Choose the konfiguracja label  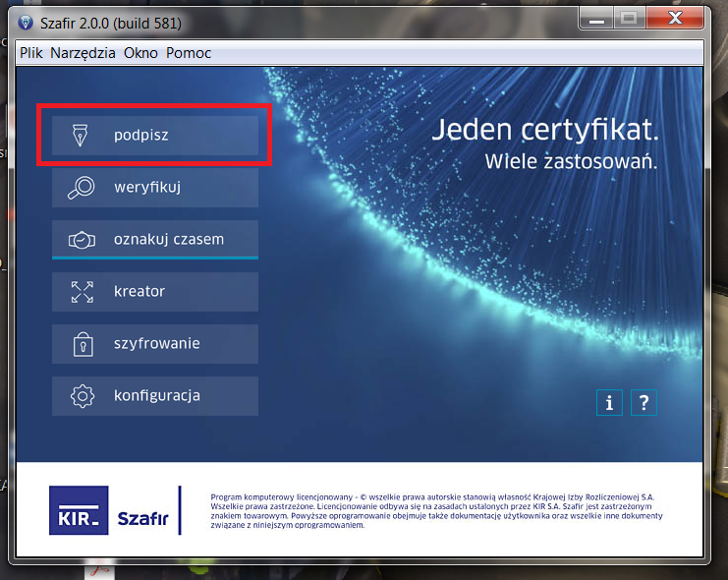click(157, 396)
